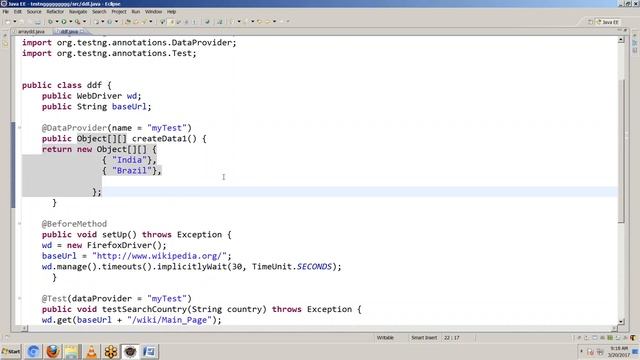Open the Refactor menu
Viewport: 640px width, 360px height.
point(55,12)
